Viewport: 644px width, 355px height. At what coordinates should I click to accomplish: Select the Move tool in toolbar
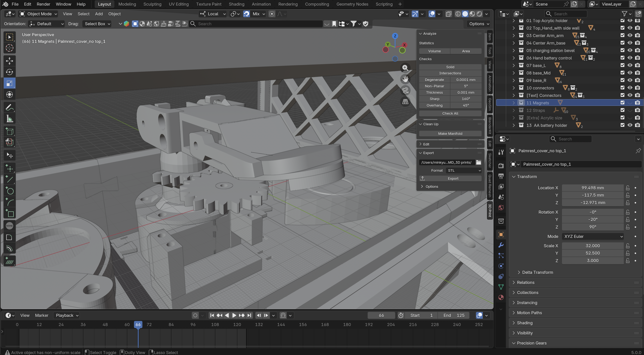[x=10, y=61]
